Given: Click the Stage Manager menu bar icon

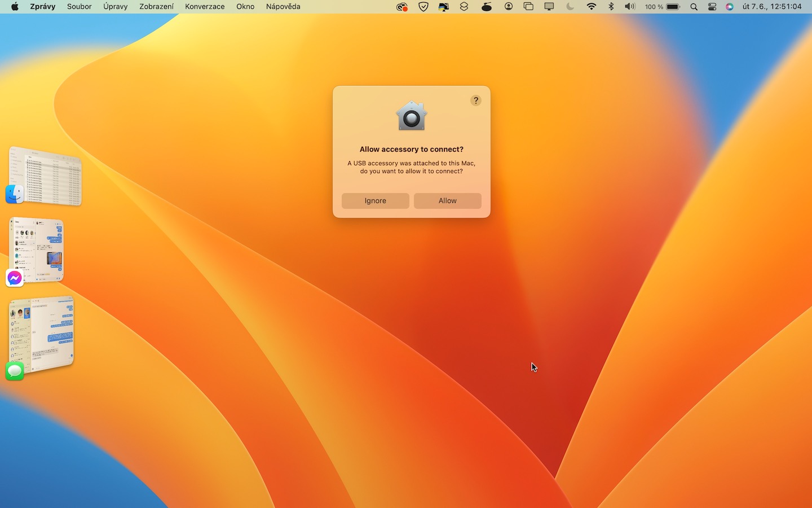Looking at the screenshot, I should click(528, 7).
